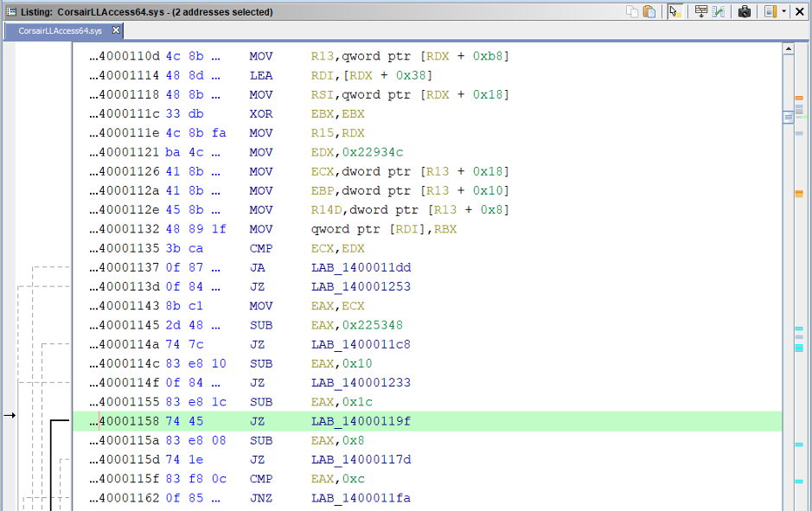Follow label LAB_140001233
Viewport: 812px width, 511px height.
pyautogui.click(x=361, y=383)
